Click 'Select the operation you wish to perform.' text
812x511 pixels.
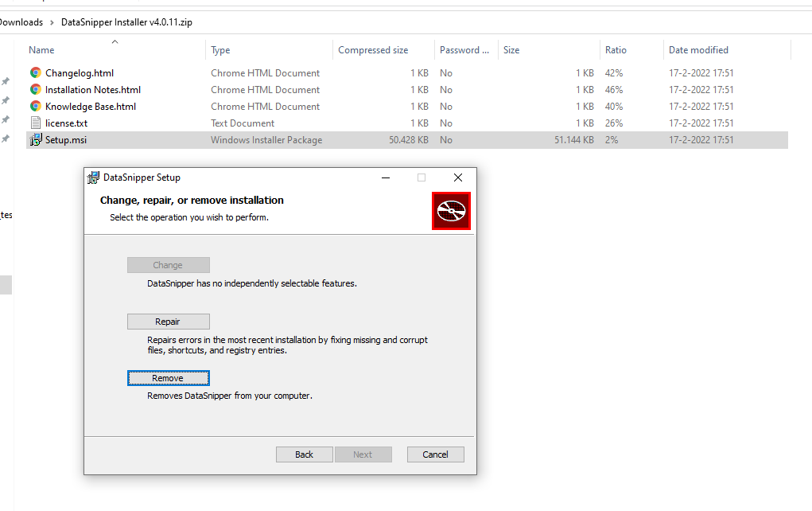[189, 217]
